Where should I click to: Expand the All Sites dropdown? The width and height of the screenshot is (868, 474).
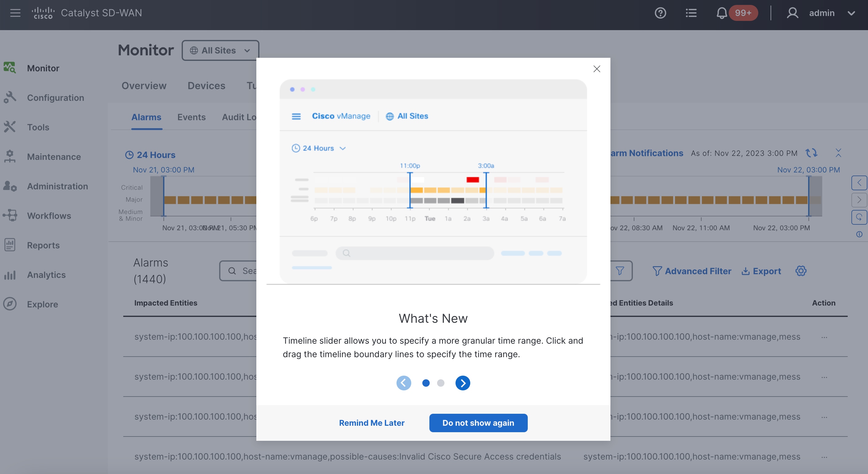[x=220, y=50]
